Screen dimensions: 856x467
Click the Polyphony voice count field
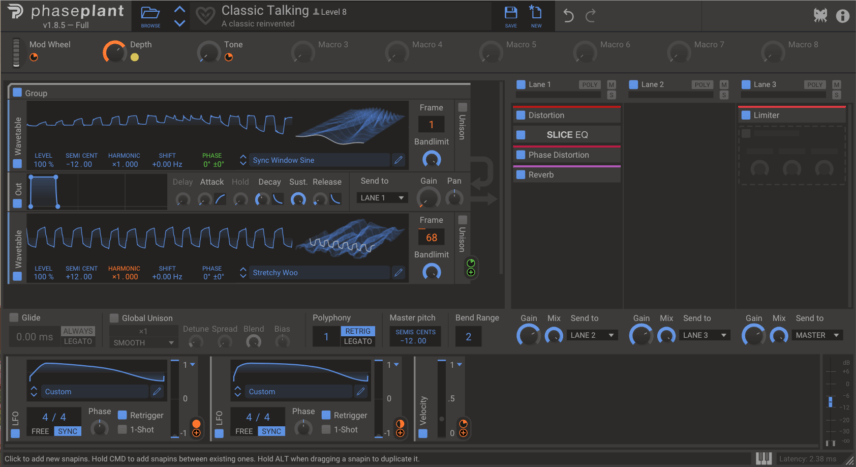pyautogui.click(x=326, y=336)
